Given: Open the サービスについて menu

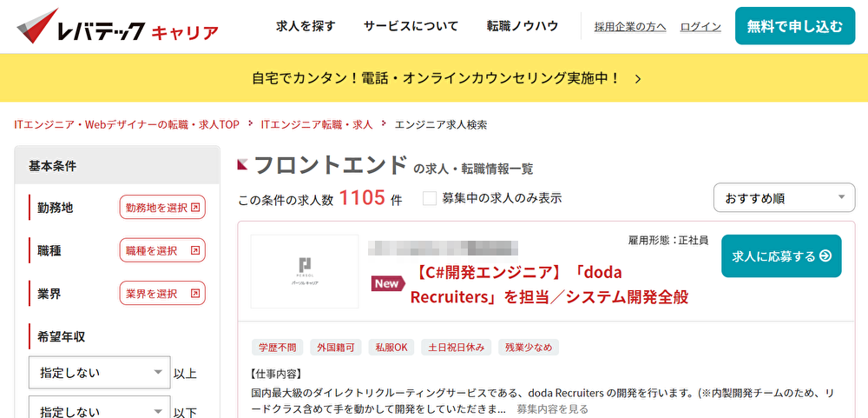Looking at the screenshot, I should point(411,26).
